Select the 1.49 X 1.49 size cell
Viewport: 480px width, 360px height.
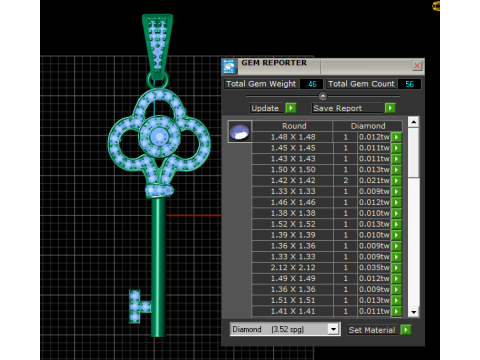[x=293, y=279]
